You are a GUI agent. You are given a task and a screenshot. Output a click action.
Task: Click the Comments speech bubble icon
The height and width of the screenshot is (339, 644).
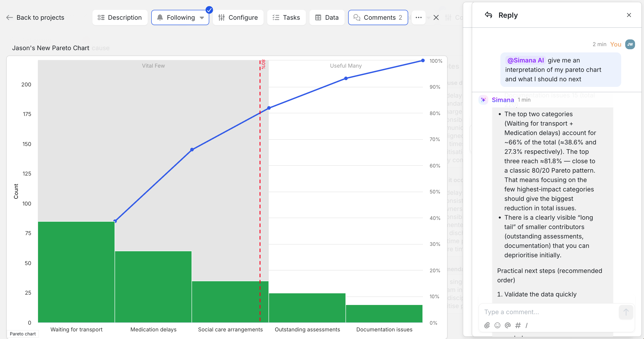[357, 17]
